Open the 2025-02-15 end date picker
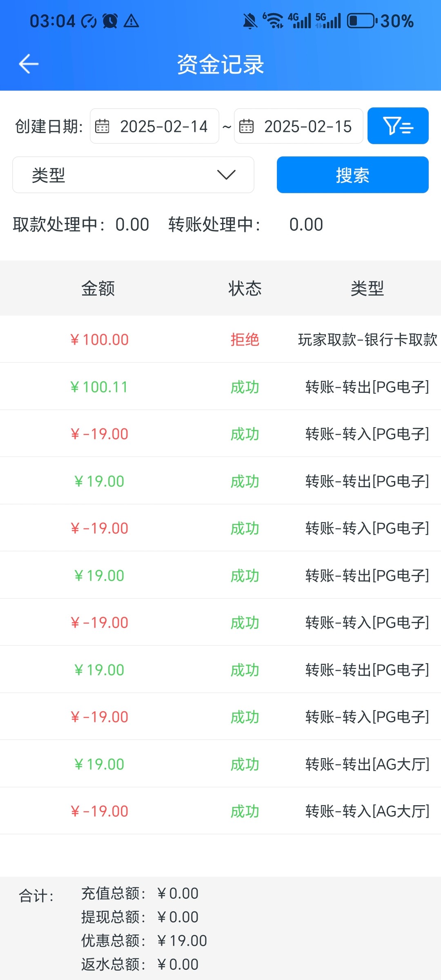The width and height of the screenshot is (441, 980). click(308, 126)
